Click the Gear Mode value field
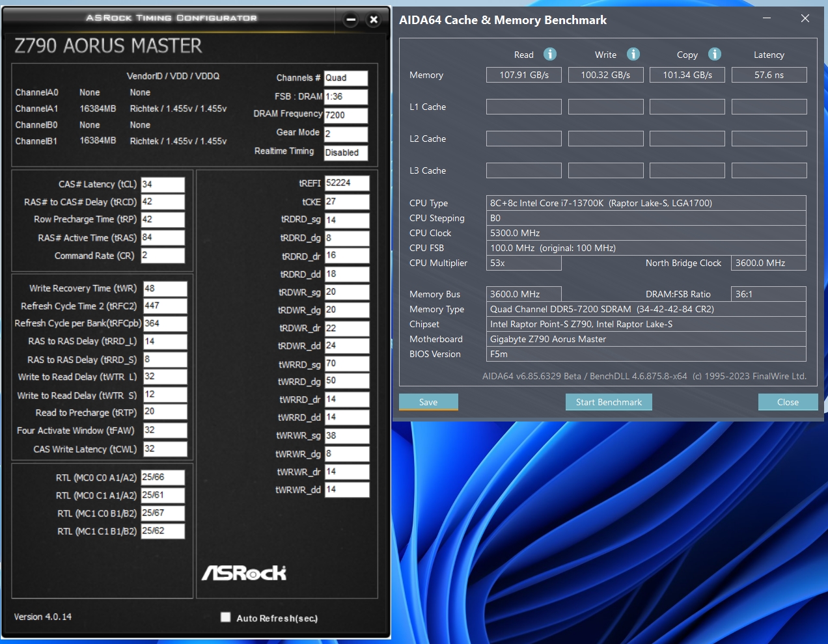Image resolution: width=828 pixels, height=644 pixels. (x=346, y=134)
